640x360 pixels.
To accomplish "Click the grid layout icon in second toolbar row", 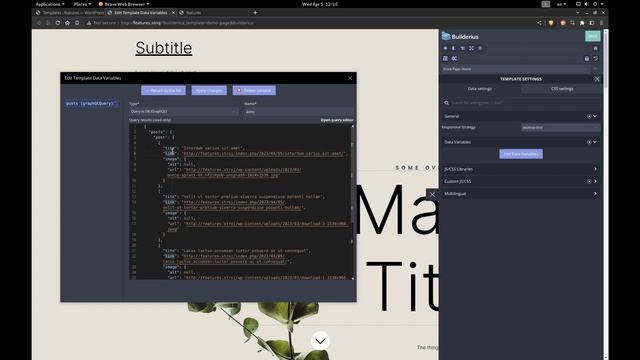I will (445, 58).
